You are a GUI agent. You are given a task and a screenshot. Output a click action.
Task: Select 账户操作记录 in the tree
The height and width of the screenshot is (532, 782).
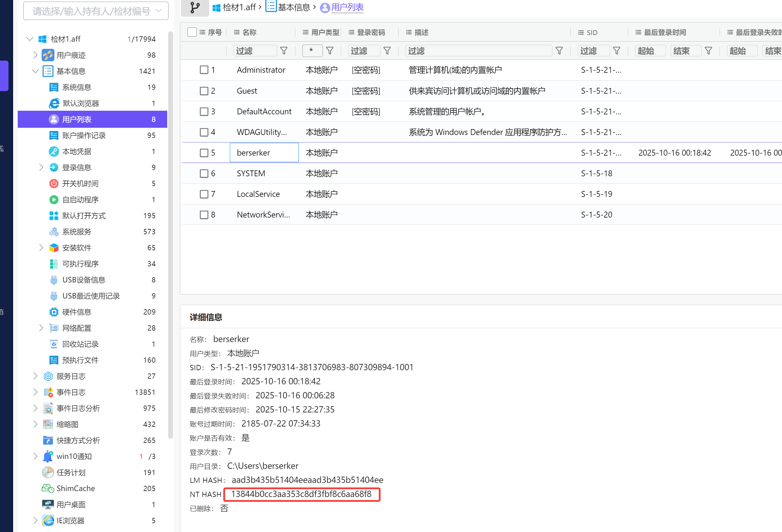[x=84, y=135]
